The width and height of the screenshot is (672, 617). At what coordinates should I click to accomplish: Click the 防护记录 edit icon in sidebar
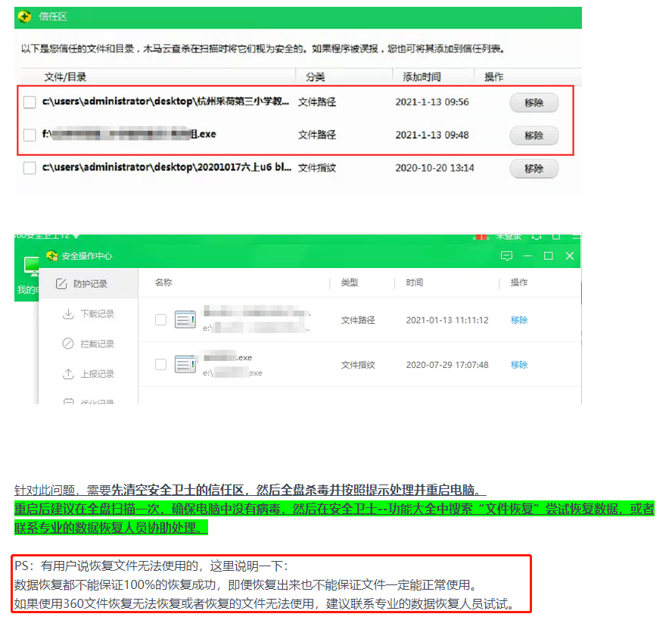[61, 284]
